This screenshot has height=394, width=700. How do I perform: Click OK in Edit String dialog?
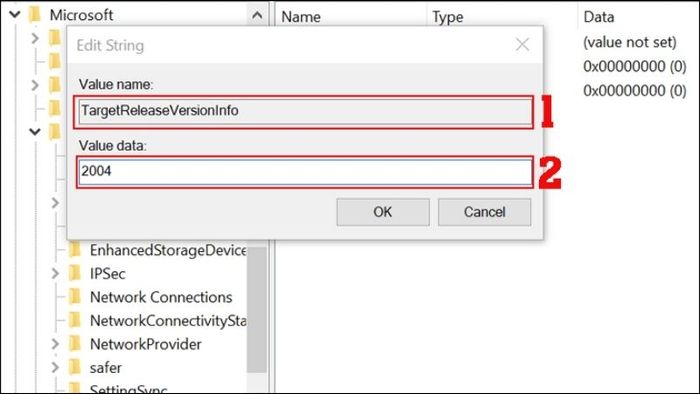(x=383, y=212)
